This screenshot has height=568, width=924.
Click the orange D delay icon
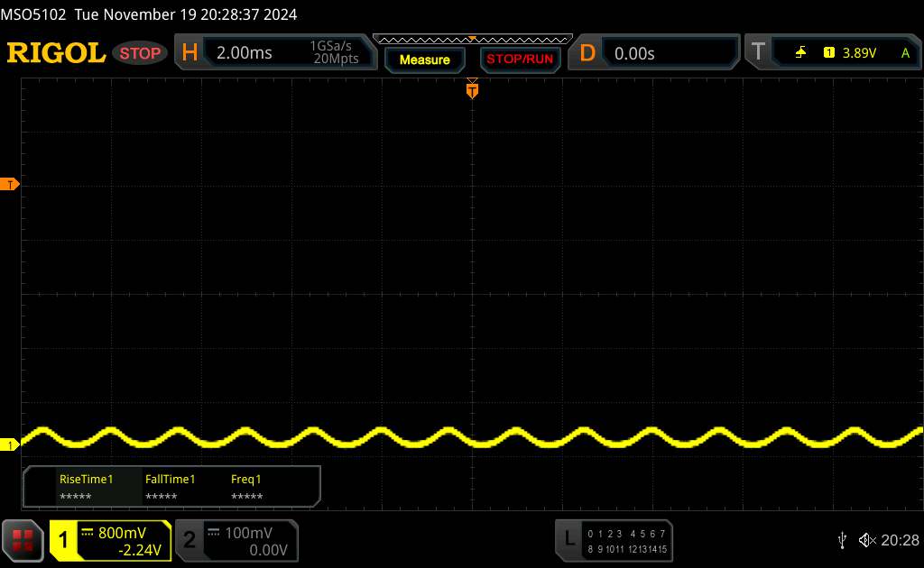pyautogui.click(x=587, y=53)
